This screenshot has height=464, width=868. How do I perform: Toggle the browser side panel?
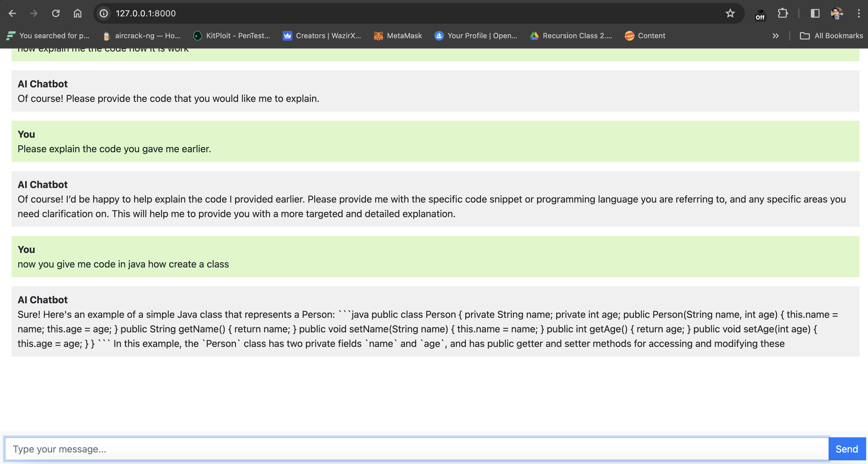click(815, 13)
